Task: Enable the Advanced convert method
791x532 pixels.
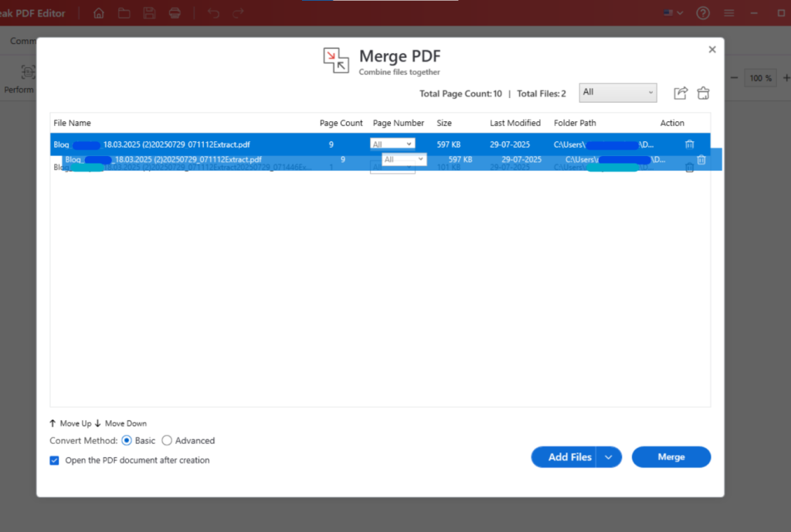Action: click(x=166, y=441)
